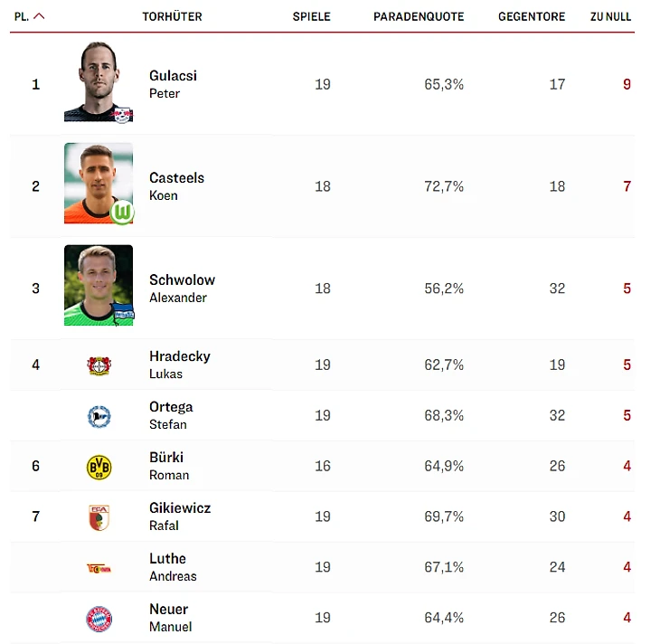Sort by the Zu Null column header
660x644 pixels.
[610, 17]
